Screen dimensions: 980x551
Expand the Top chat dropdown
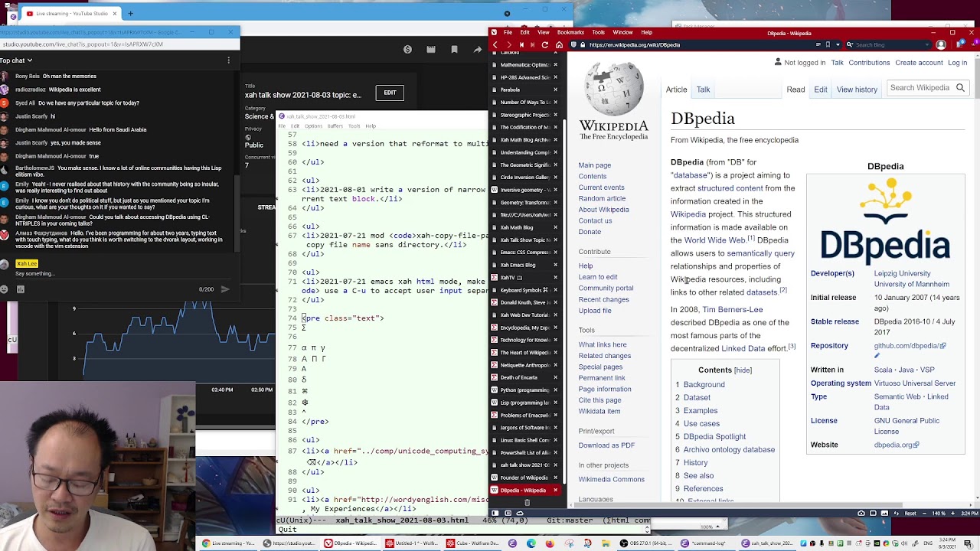(x=16, y=60)
